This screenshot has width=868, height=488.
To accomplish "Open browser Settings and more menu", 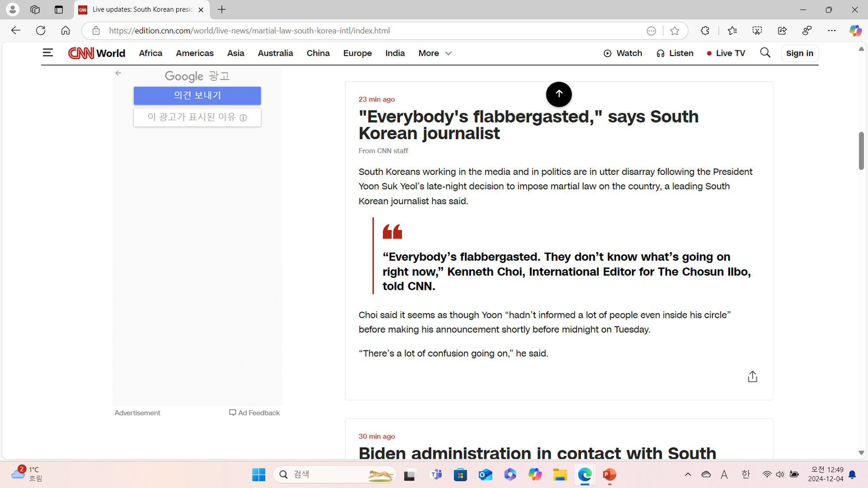I will (x=832, y=31).
